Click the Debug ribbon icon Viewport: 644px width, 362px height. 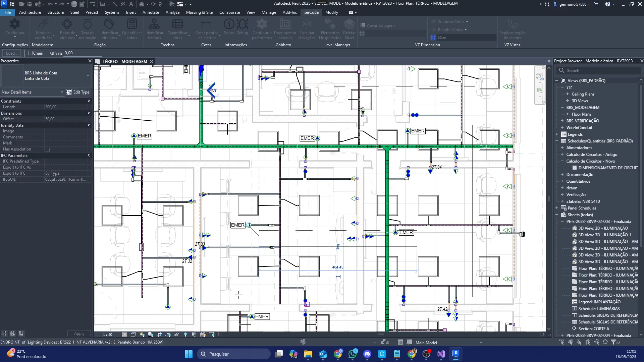tap(242, 24)
